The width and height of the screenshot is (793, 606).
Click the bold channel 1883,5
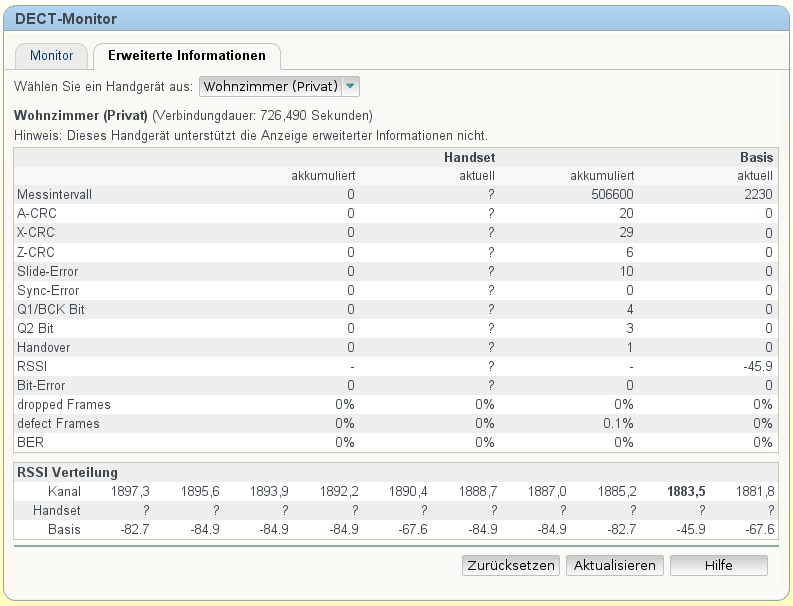[x=686, y=491]
